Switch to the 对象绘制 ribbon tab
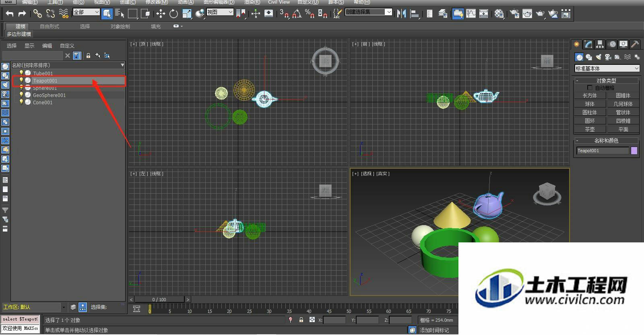Viewport: 644px width, 335px height. (120, 26)
